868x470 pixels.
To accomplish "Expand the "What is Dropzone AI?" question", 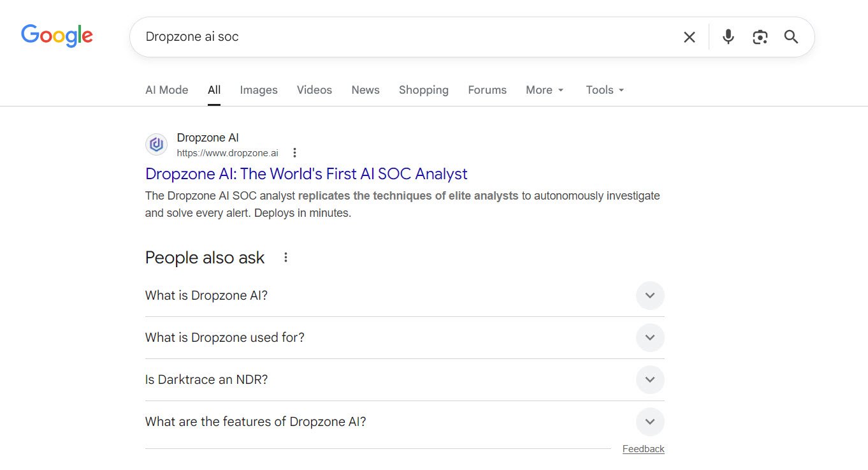I will tap(649, 296).
